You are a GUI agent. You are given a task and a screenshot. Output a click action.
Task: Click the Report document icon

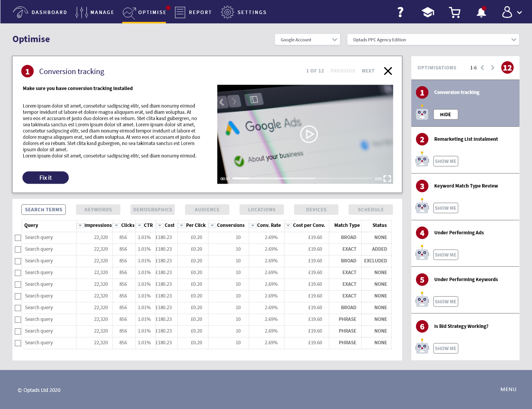pos(180,12)
